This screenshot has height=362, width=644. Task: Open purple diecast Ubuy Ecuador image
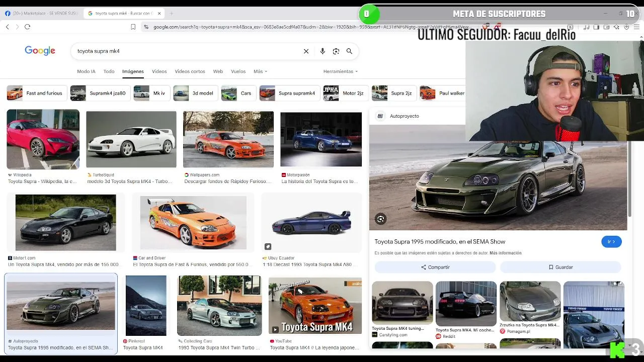click(312, 223)
